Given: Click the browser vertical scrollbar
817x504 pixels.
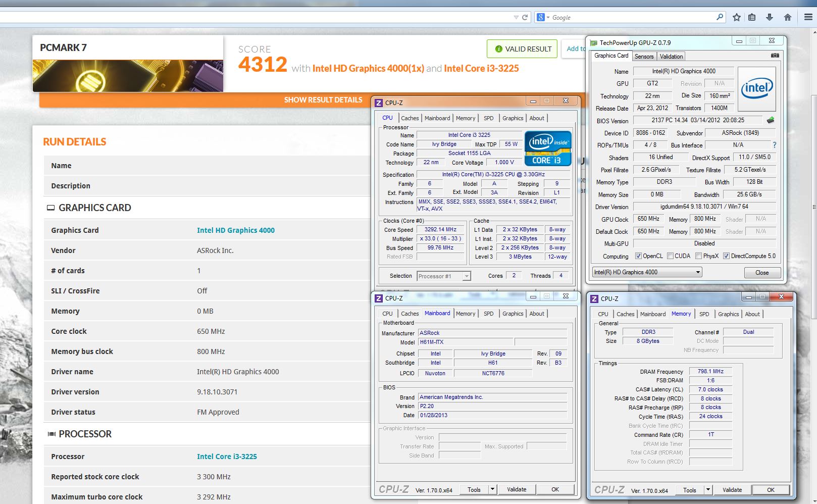Looking at the screenshot, I should click(813, 207).
